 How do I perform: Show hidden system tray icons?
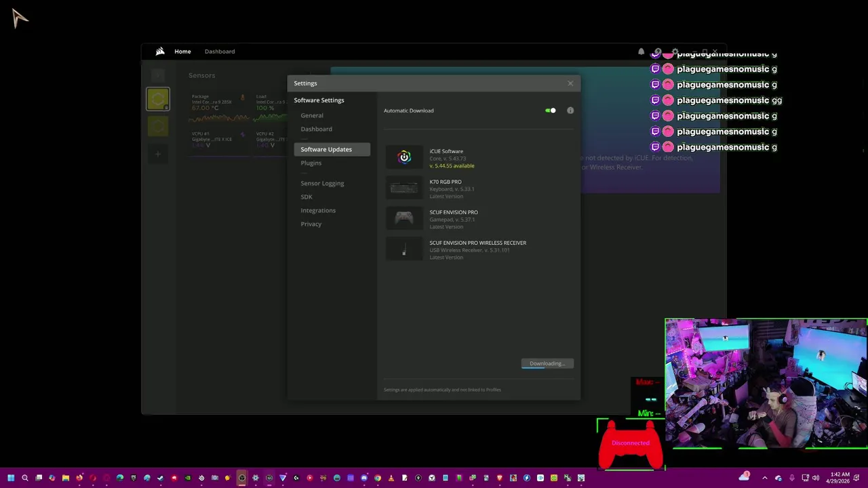[x=765, y=478]
